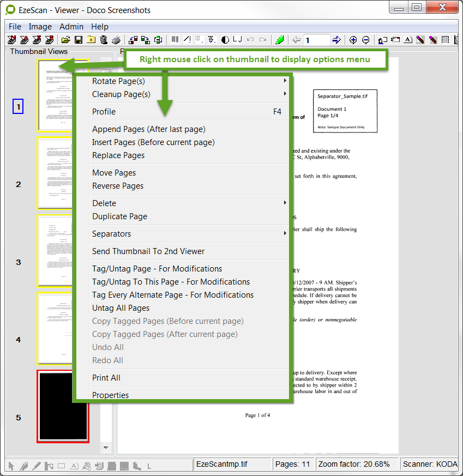Go to next page with blue arrow

coord(336,40)
